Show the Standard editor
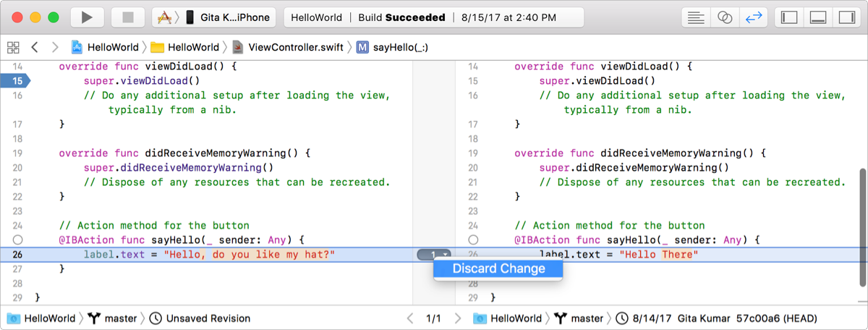Viewport: 868px width, 330px height. click(697, 17)
